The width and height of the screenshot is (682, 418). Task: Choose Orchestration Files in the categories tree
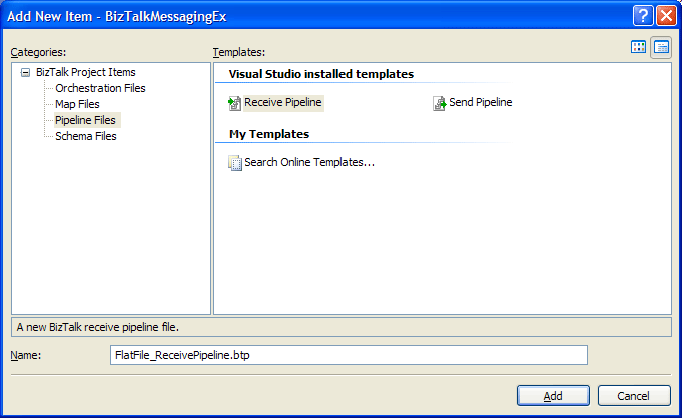point(100,88)
